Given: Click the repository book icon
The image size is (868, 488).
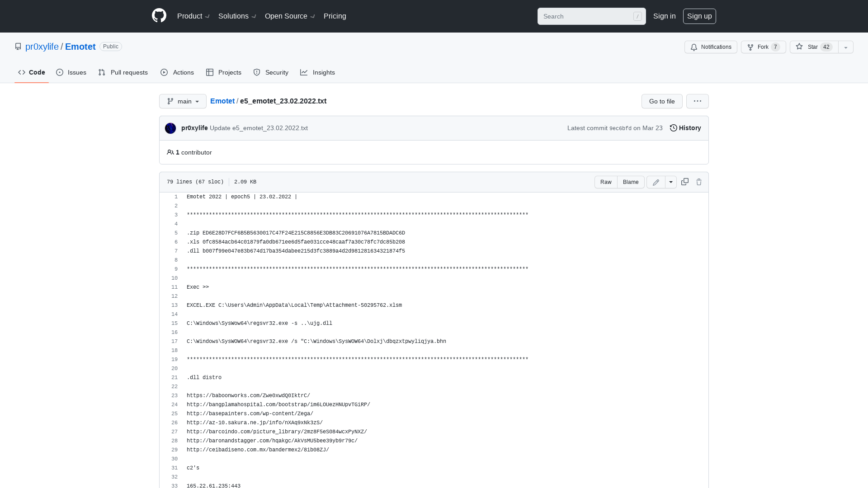Looking at the screenshot, I should tap(18, 47).
